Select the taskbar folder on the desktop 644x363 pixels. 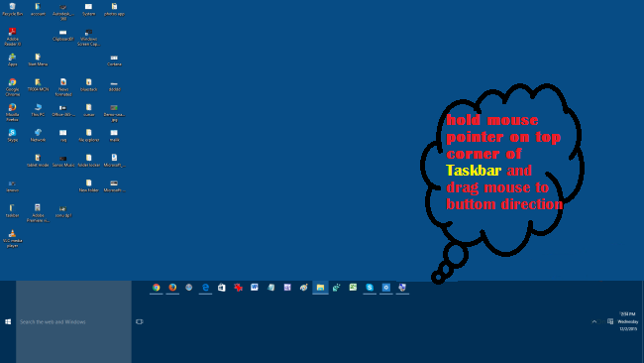[x=12, y=210]
